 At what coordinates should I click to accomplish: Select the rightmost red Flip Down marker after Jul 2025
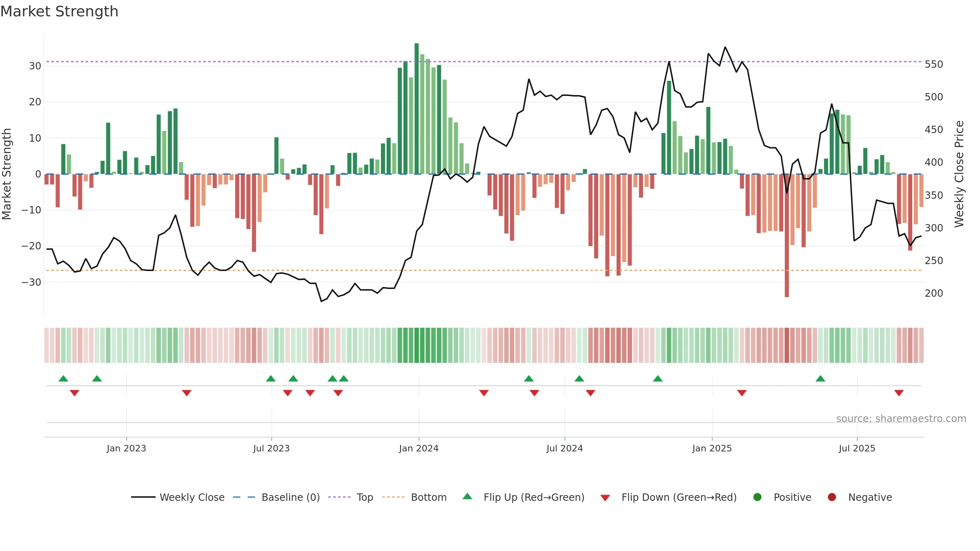pos(899,393)
